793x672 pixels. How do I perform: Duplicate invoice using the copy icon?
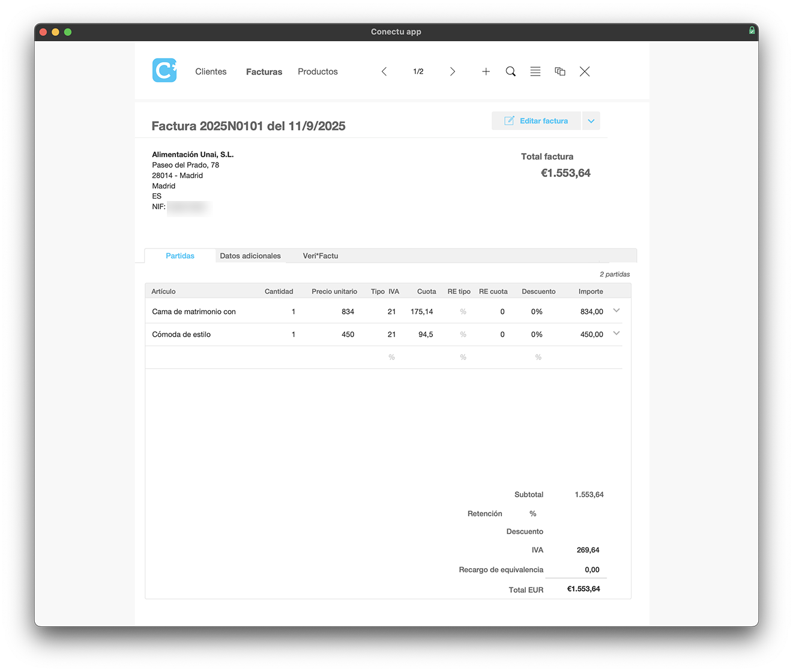560,71
